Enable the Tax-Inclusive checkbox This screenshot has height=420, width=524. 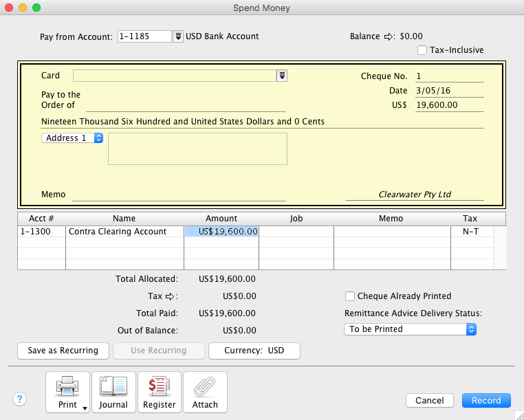[423, 50]
